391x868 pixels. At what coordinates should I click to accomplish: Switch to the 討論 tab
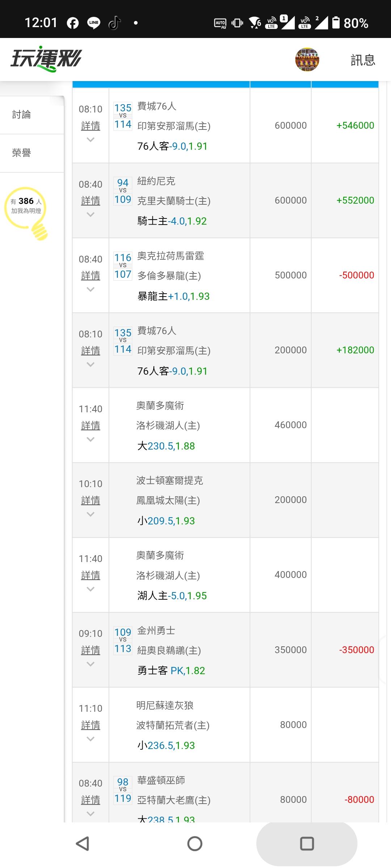(22, 115)
